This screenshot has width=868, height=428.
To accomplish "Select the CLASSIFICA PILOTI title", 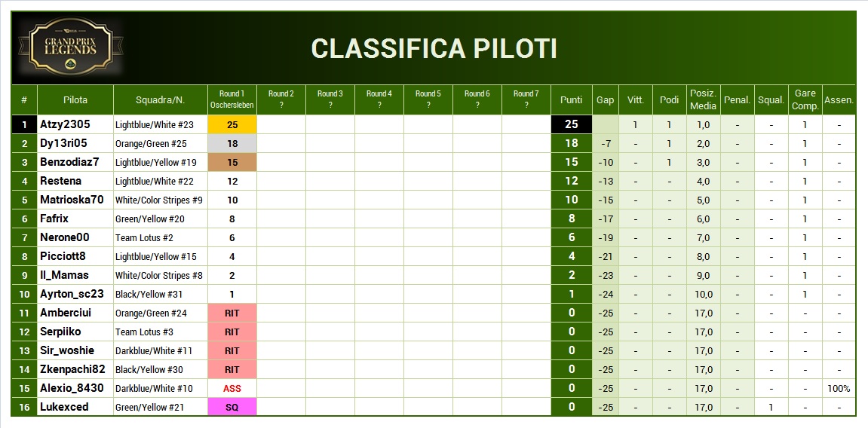I will [434, 49].
